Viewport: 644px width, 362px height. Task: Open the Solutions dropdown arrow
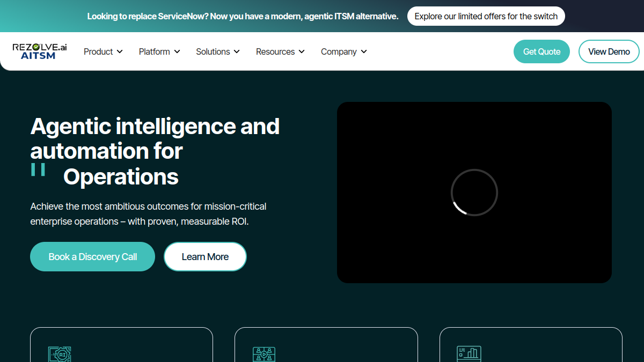[x=237, y=51]
